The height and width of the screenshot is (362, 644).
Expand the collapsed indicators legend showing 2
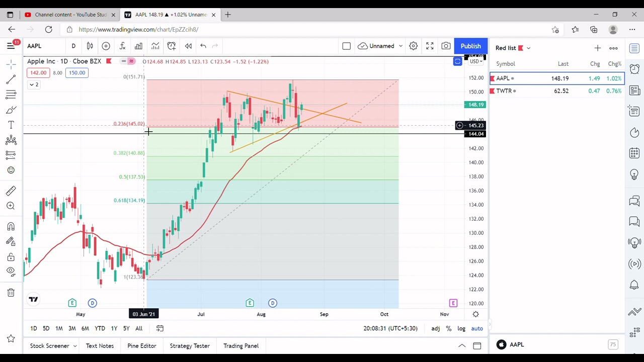pyautogui.click(x=34, y=84)
